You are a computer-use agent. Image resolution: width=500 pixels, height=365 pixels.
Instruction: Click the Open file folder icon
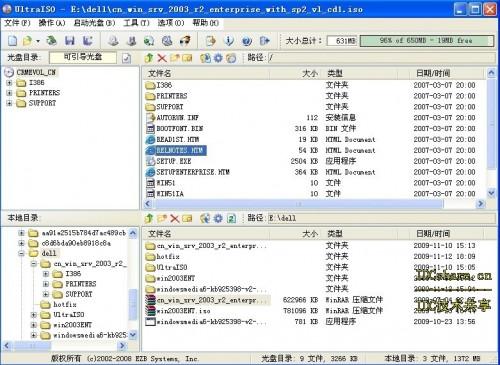pos(27,41)
